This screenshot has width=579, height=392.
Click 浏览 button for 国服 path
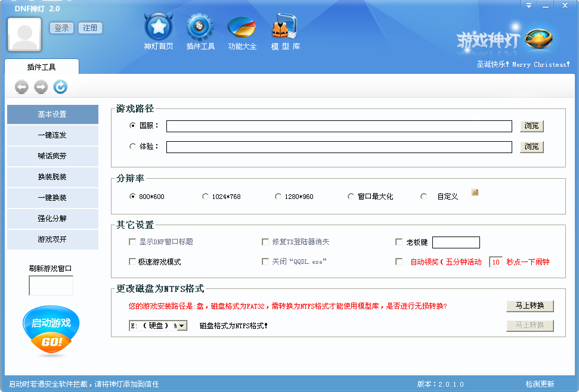tap(532, 126)
